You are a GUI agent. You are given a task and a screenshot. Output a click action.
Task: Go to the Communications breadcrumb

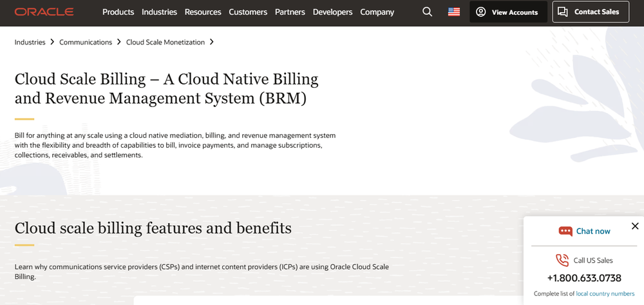pyautogui.click(x=86, y=42)
